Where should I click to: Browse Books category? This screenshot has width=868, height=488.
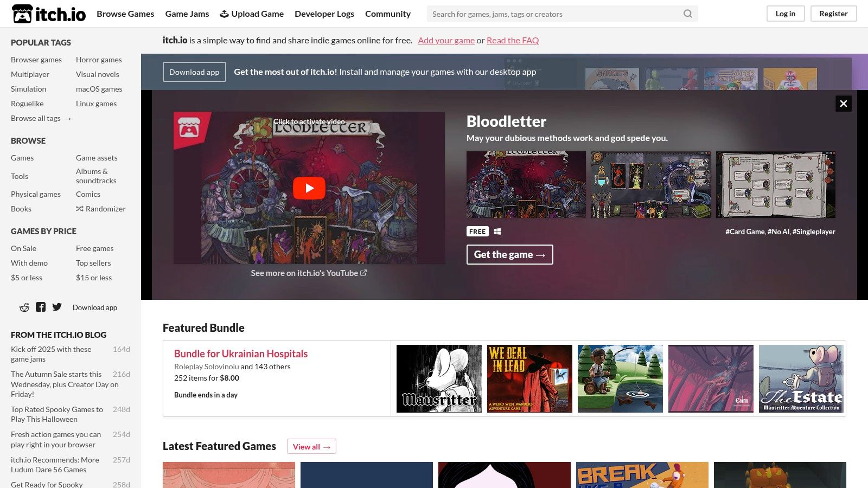pyautogui.click(x=21, y=209)
